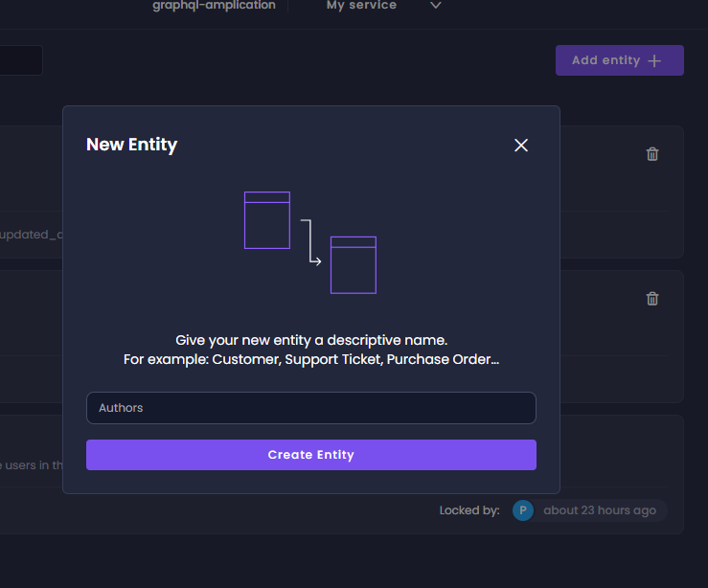Click the partially visible "updated_" field text
Screen dimensions: 708x588
(29, 235)
